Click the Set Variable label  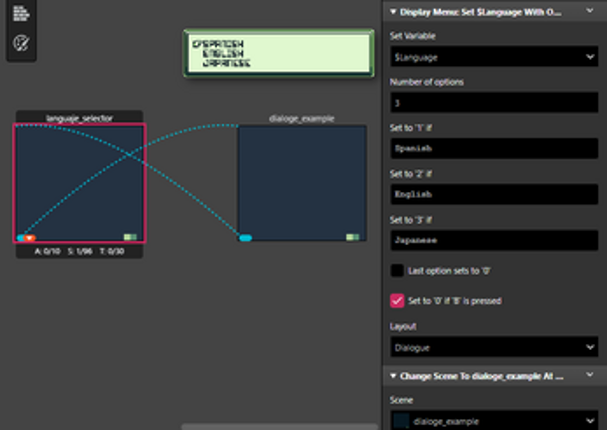pyautogui.click(x=413, y=36)
